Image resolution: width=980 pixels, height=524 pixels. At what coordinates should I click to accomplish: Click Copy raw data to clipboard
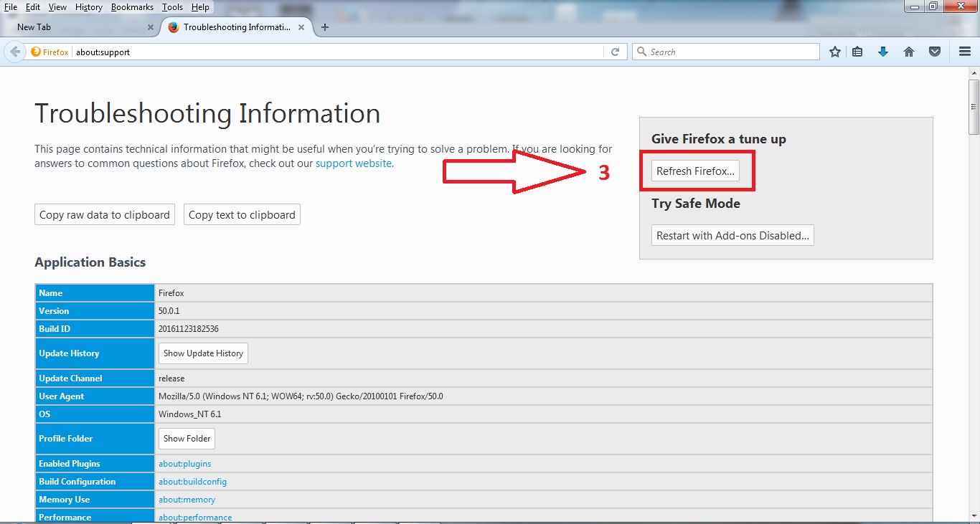[x=105, y=214]
